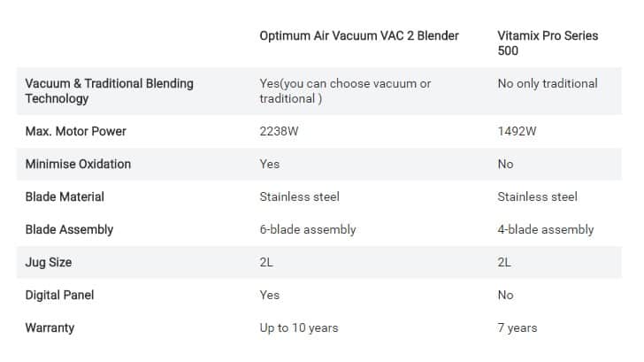Click the Optimum Air Vacuum VAC 2 Blender header
The width and height of the screenshot is (644, 362).
click(359, 35)
